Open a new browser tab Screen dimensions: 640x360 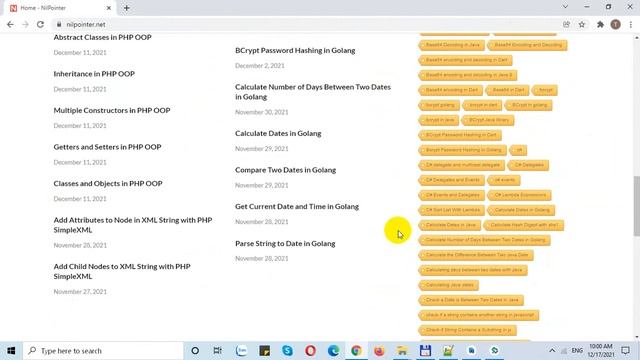127,8
